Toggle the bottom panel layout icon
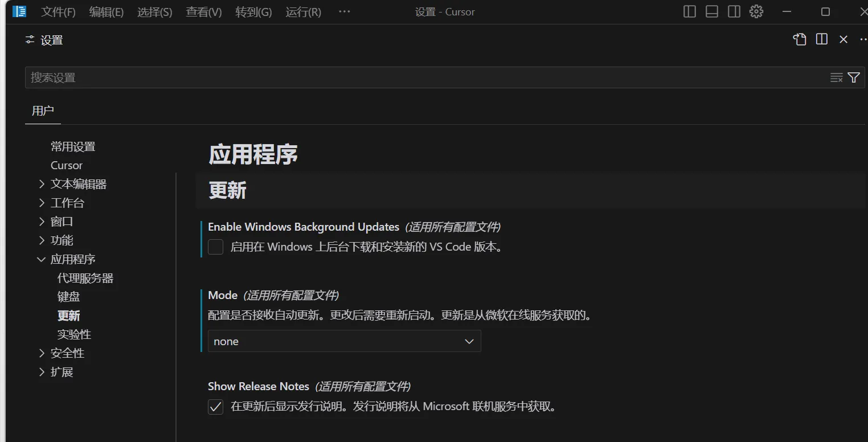Viewport: 868px width, 442px height. [x=712, y=11]
